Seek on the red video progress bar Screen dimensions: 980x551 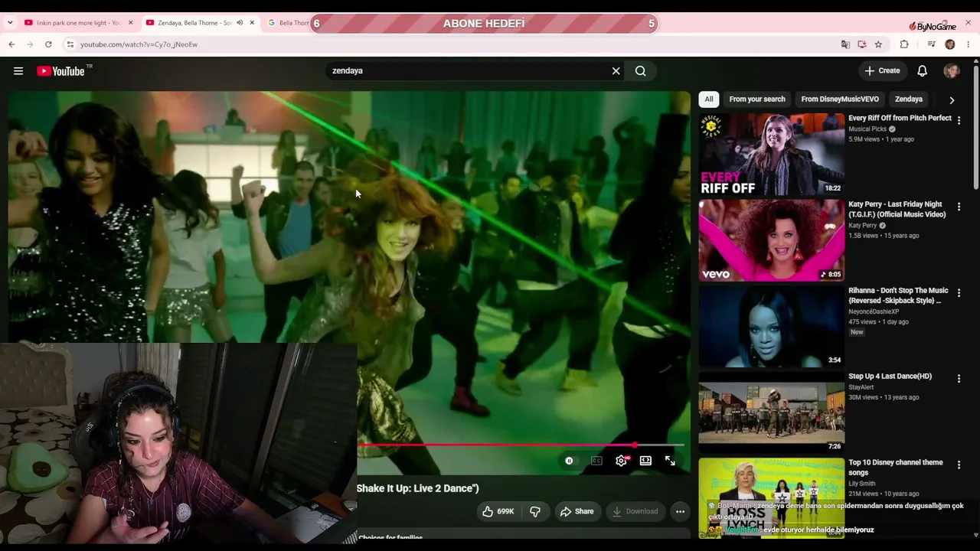coord(521,445)
